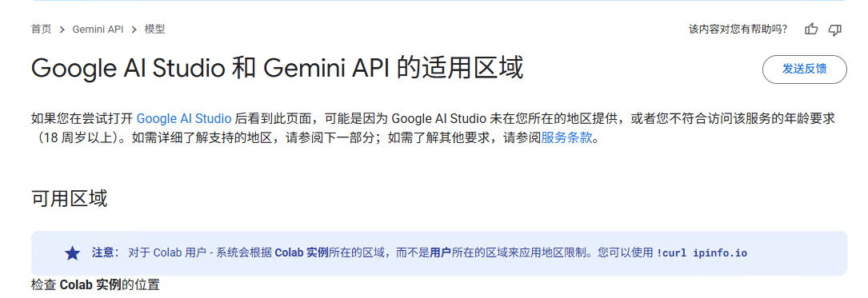868x298 pixels.
Task: Click the thumbs up helpful icon
Action: (811, 30)
